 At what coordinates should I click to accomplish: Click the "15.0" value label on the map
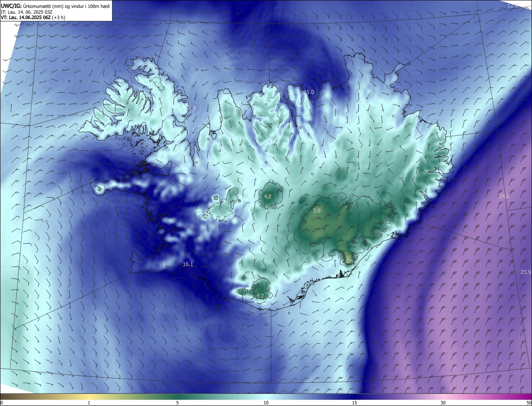tap(309, 92)
